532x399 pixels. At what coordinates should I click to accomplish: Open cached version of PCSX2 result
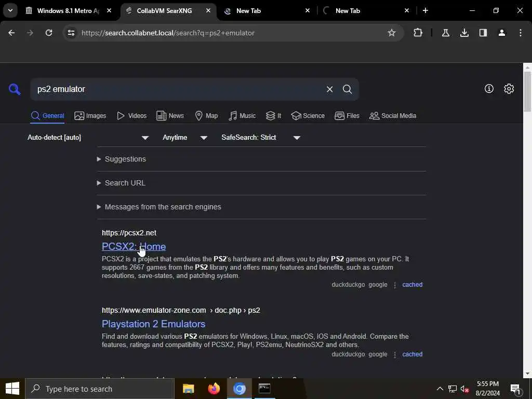(412, 284)
